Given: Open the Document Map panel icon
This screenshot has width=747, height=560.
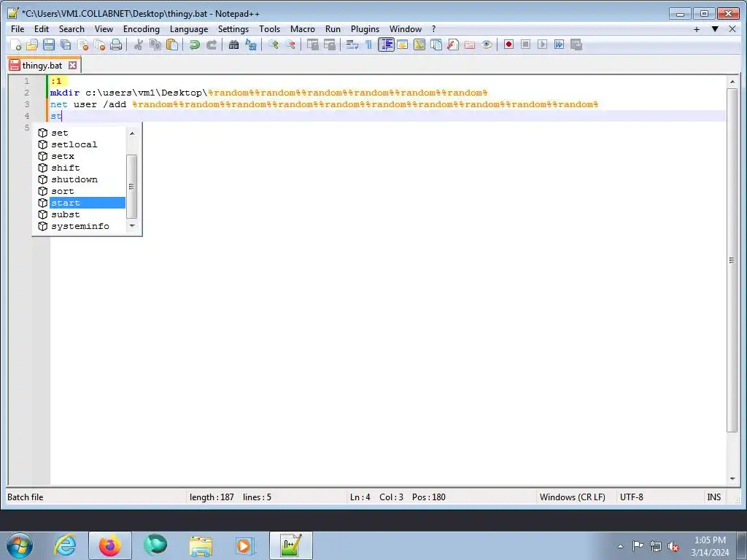Looking at the screenshot, I should (x=419, y=44).
